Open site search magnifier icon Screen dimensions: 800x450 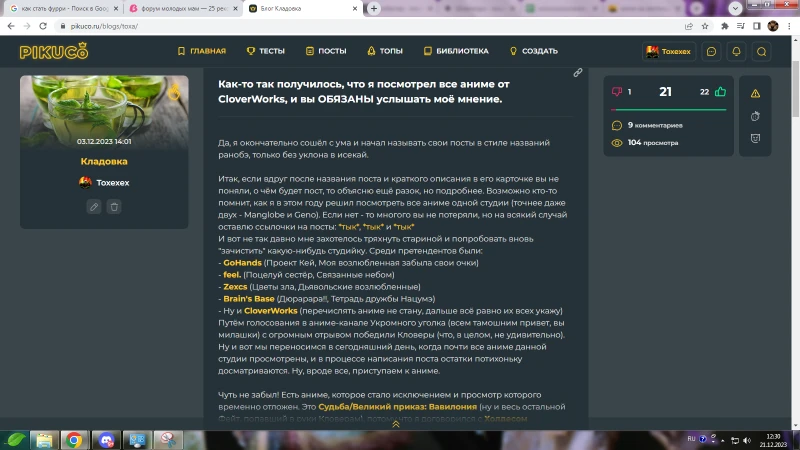tap(761, 52)
